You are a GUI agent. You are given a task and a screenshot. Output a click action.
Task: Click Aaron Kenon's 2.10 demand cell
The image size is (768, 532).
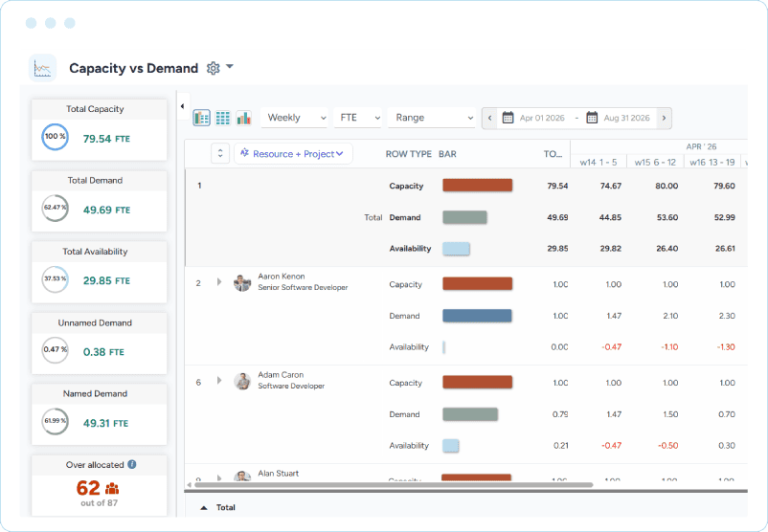point(670,316)
